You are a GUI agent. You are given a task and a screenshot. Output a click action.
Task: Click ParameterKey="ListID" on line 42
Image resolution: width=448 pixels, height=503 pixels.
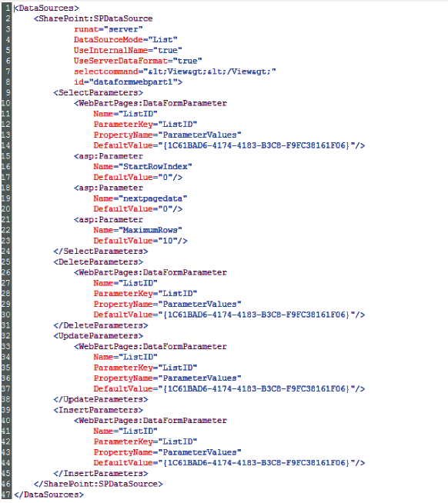pos(145,441)
